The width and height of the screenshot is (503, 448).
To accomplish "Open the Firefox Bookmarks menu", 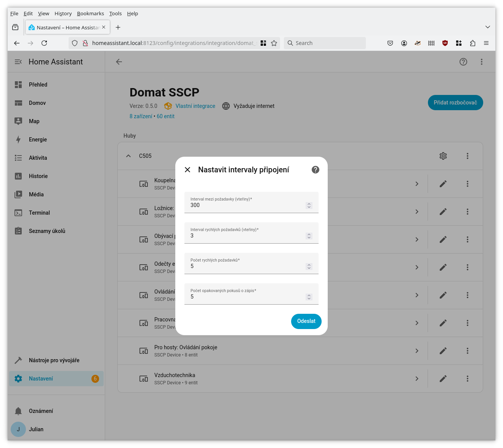I will [90, 13].
